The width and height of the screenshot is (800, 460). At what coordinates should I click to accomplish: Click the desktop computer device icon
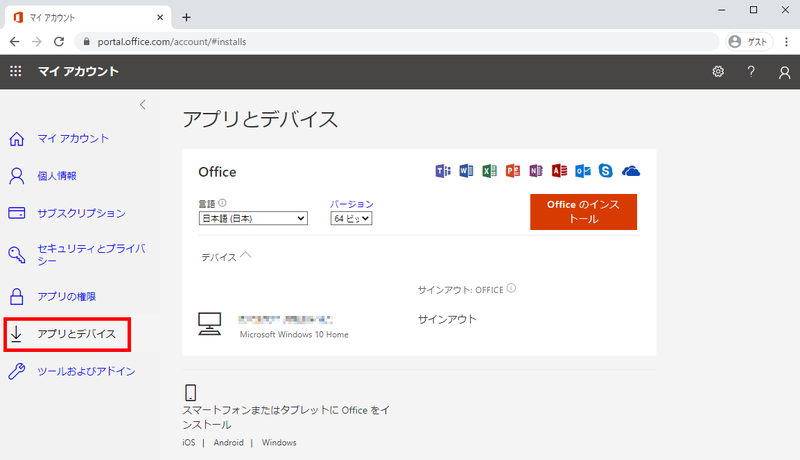[x=209, y=324]
